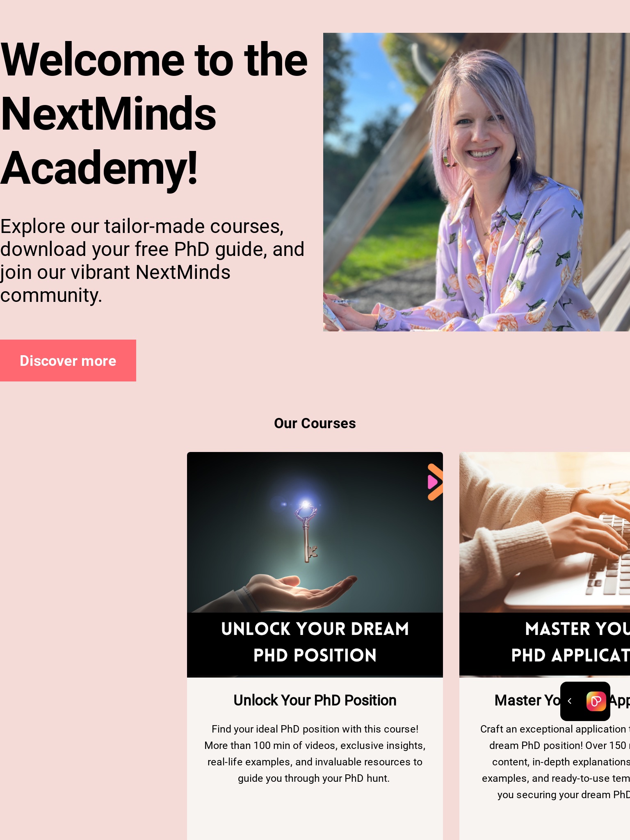Click the Discover more button
Viewport: 630px width, 840px height.
point(68,361)
